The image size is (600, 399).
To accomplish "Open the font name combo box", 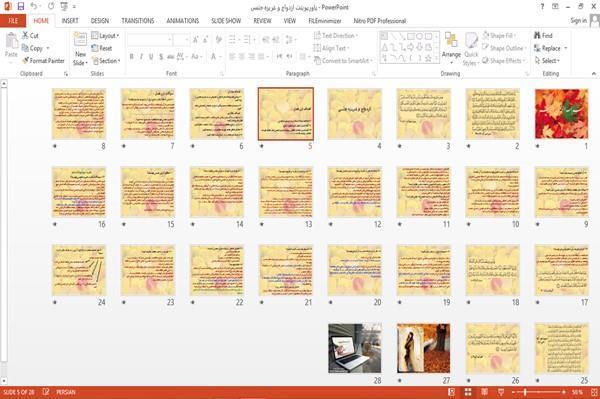I will [149, 40].
